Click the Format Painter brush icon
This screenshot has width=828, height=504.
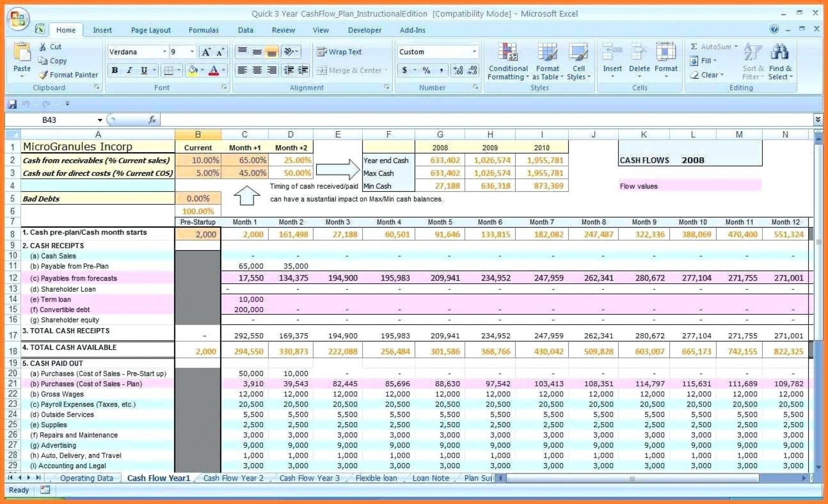click(x=43, y=75)
